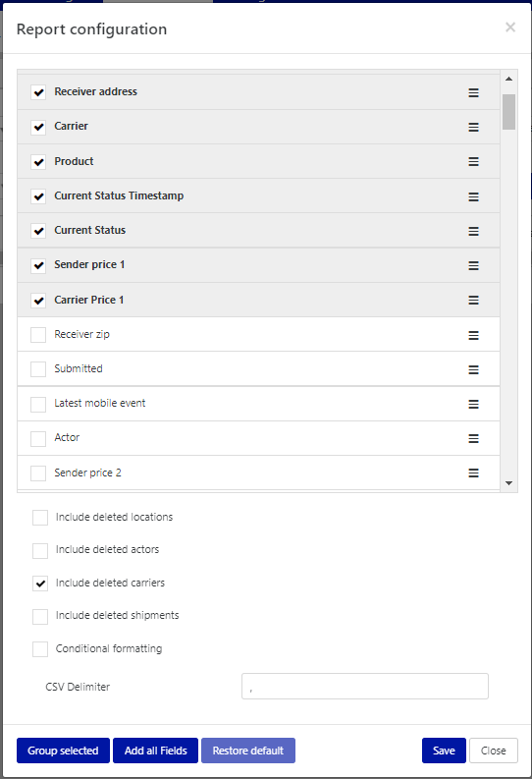532x779 pixels.
Task: Uncheck the Product field checkbox
Action: 38,162
